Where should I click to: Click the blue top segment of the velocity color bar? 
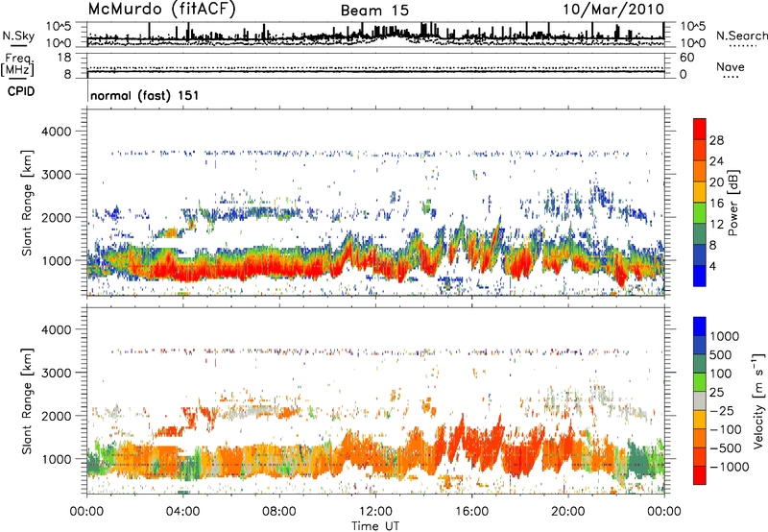[x=700, y=326]
